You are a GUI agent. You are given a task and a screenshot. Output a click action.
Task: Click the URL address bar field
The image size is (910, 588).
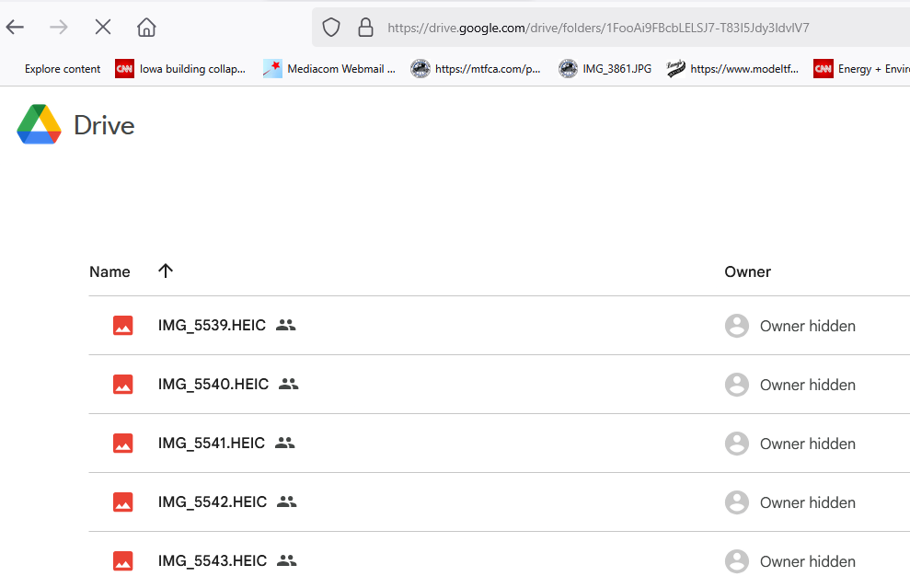point(598,28)
